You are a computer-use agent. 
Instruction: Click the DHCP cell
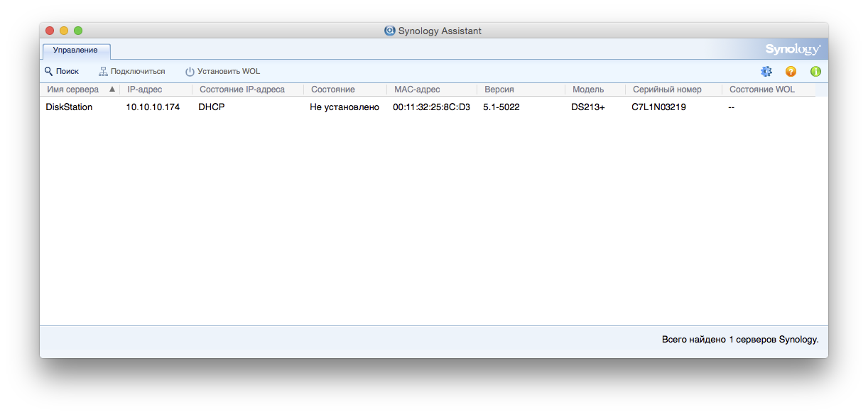point(212,107)
